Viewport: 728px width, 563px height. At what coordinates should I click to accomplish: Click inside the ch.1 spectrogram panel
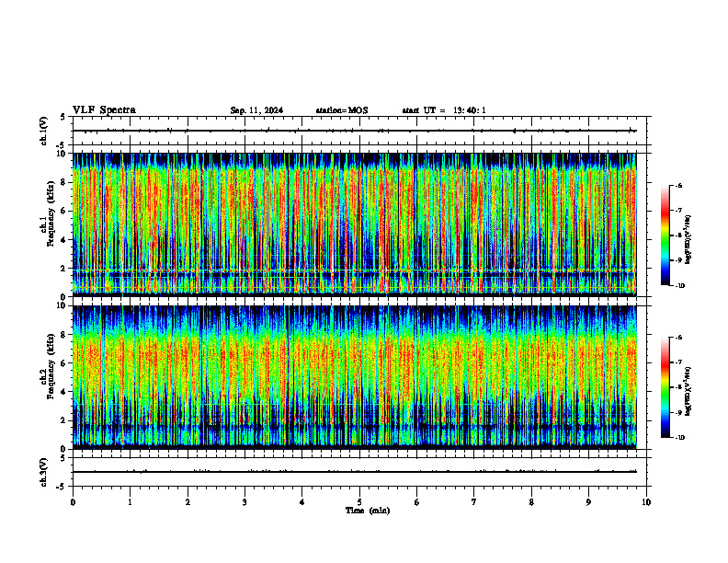354,224
